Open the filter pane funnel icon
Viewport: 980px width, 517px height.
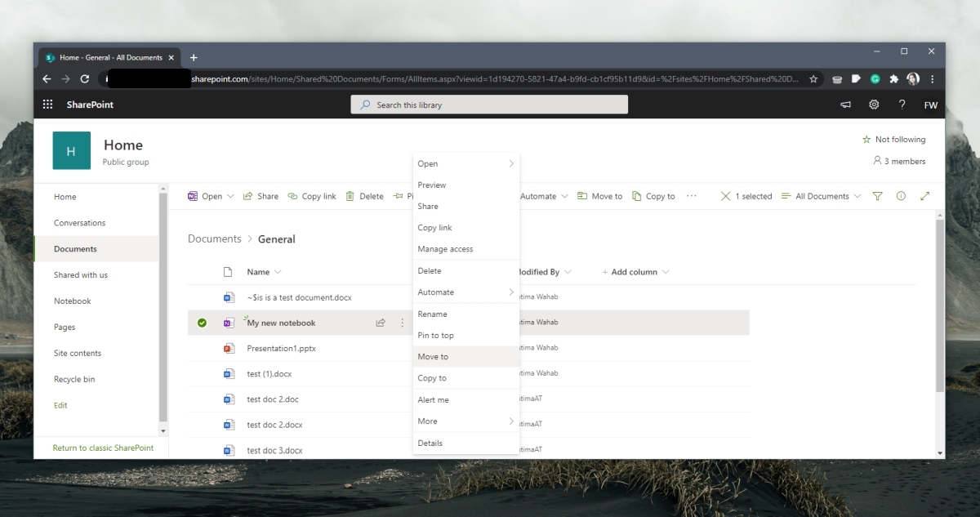coord(877,196)
